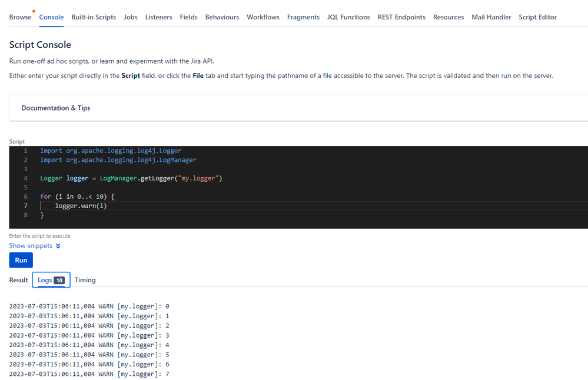588x380 pixels.
Task: Switch to Behaviours tab
Action: click(x=222, y=17)
